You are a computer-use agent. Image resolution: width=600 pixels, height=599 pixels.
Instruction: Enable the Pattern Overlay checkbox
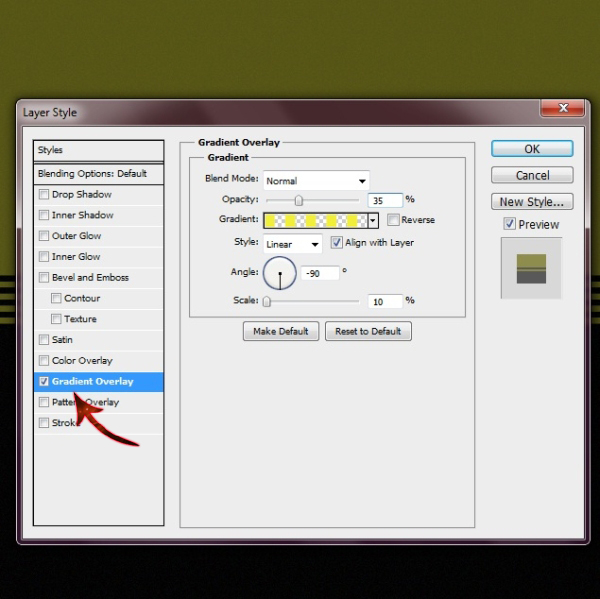point(44,402)
